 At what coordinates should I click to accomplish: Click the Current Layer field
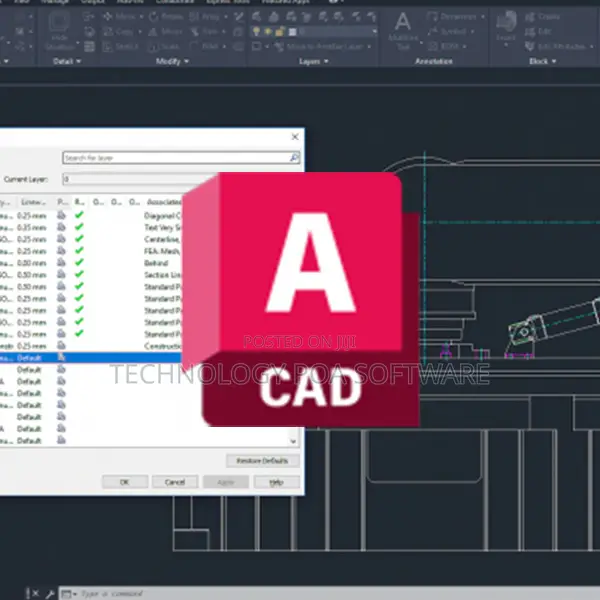(140, 179)
